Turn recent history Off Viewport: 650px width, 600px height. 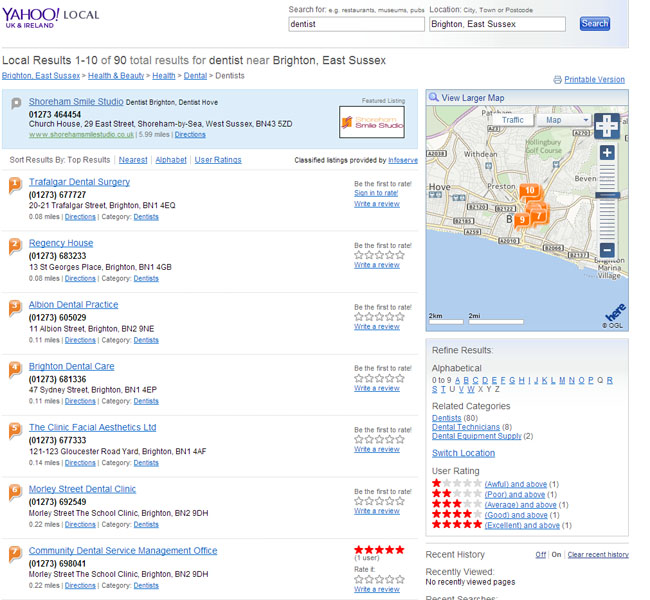[540, 555]
